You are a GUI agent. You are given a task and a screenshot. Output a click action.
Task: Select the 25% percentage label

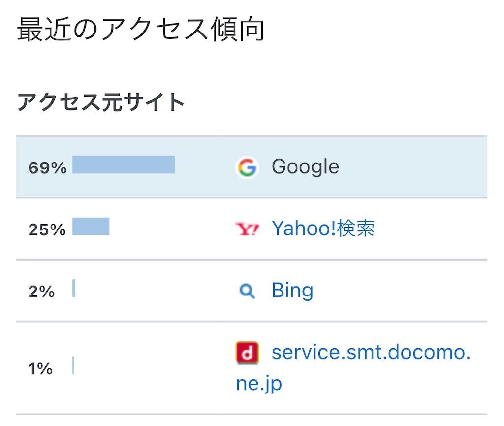47,229
